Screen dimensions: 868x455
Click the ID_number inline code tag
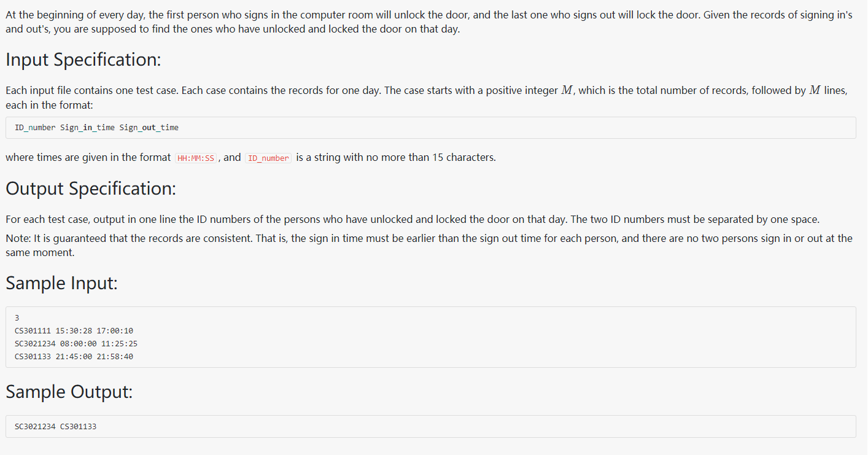click(x=268, y=158)
